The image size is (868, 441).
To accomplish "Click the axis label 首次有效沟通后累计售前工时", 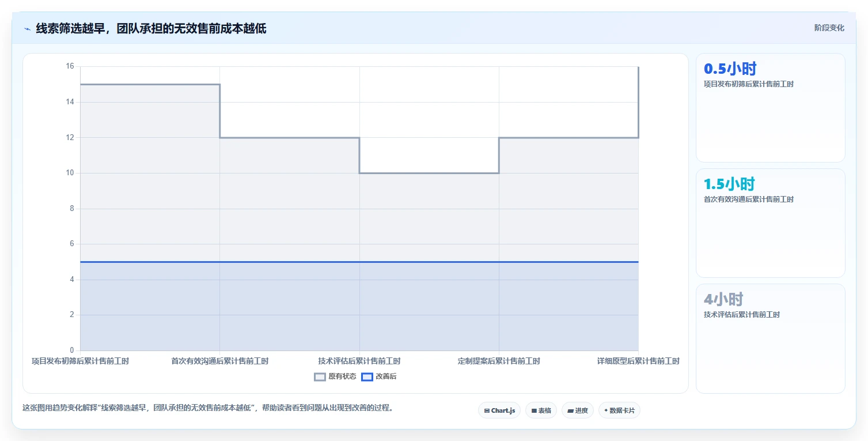I will (x=219, y=361).
